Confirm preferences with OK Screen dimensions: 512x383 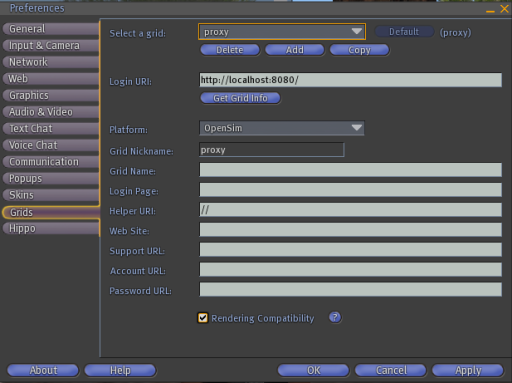pos(313,370)
